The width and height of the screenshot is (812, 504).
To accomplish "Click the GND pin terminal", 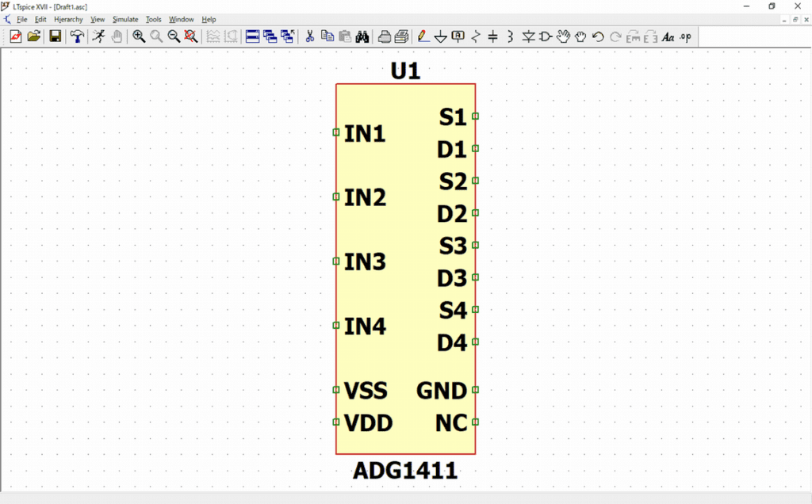I will click(476, 390).
